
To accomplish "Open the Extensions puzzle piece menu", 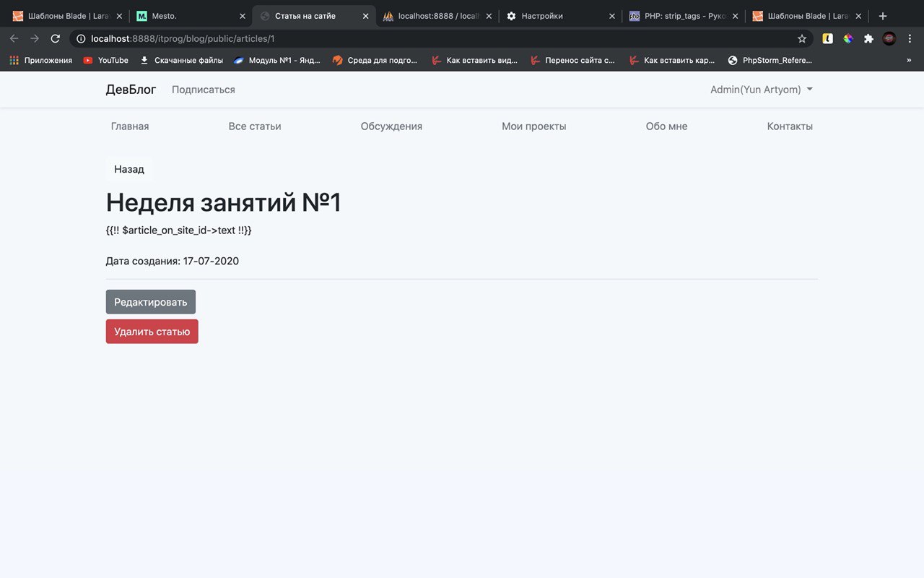I will point(868,38).
